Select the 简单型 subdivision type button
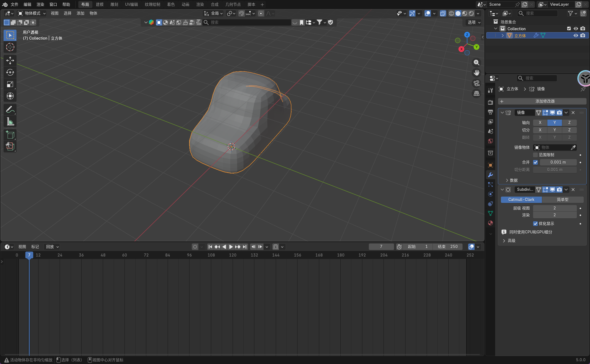This screenshot has height=364, width=590. point(563,200)
